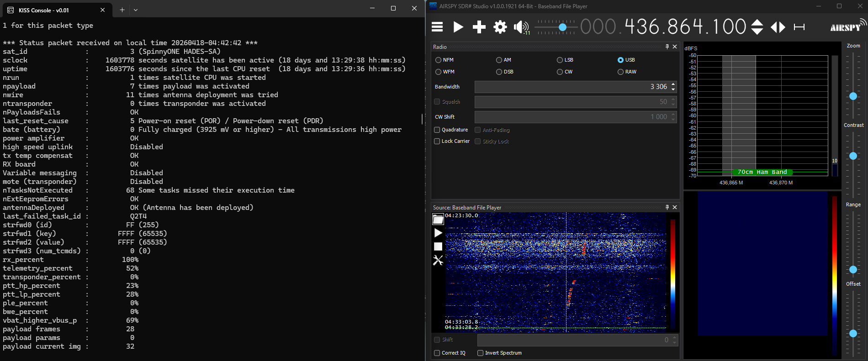Select the NFM demodulation mode
868x361 pixels.
point(439,60)
